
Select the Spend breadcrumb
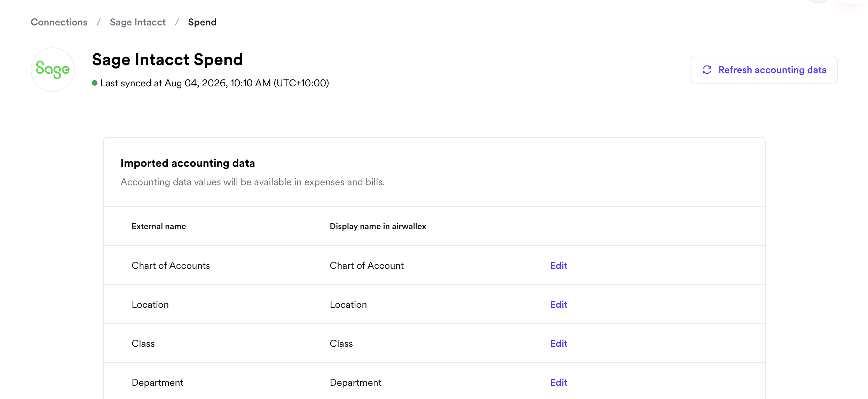(x=202, y=22)
